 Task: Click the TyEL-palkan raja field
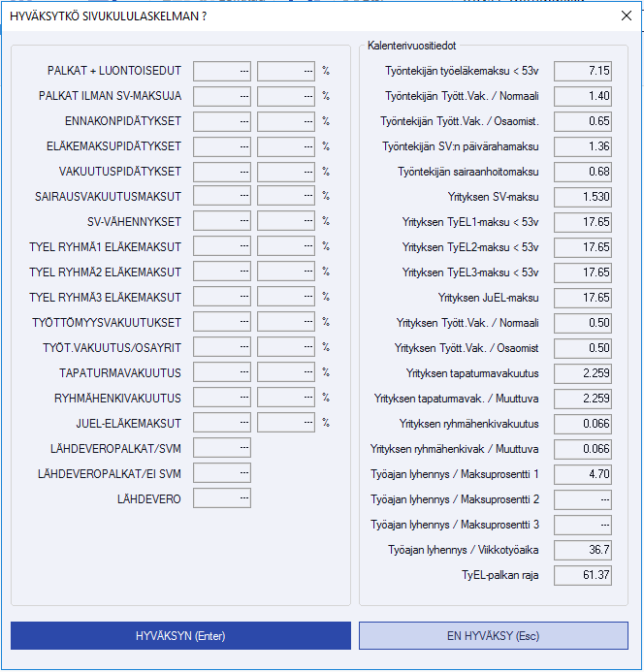pos(583,575)
